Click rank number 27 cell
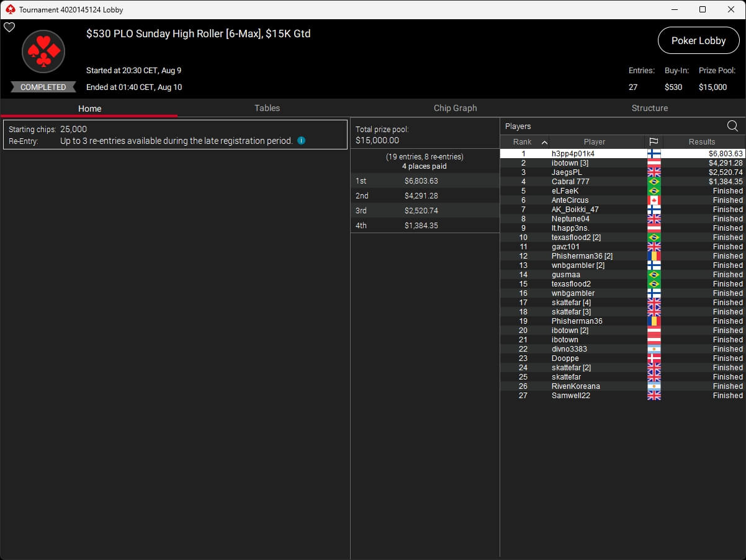 point(523,396)
